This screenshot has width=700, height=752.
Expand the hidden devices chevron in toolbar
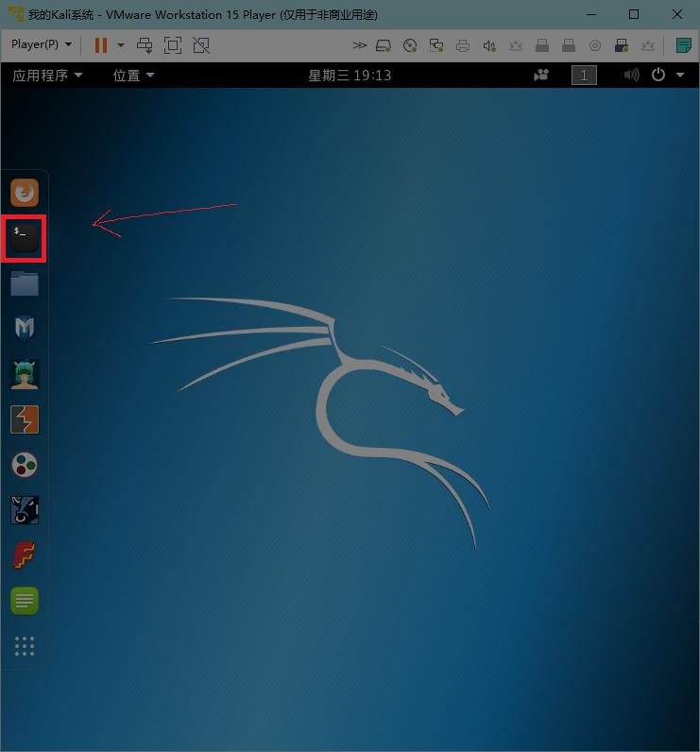click(359, 45)
